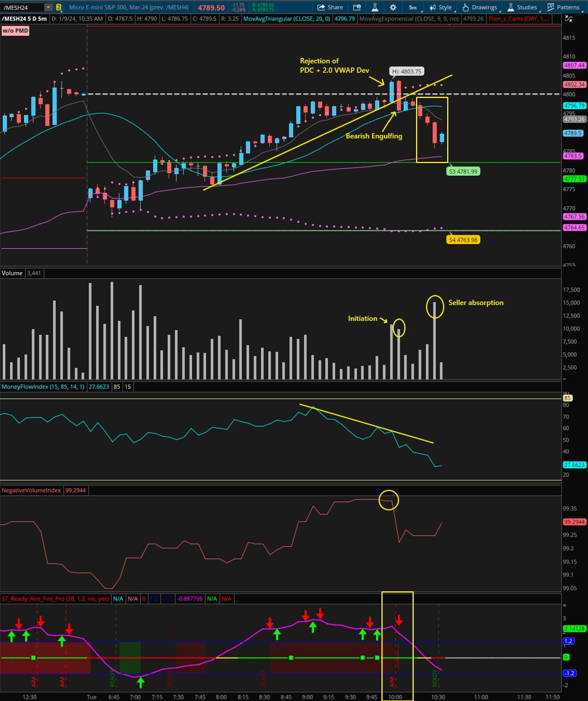Click the MFI axis label 27.6623
This screenshot has height=701, width=588.
pos(574,465)
